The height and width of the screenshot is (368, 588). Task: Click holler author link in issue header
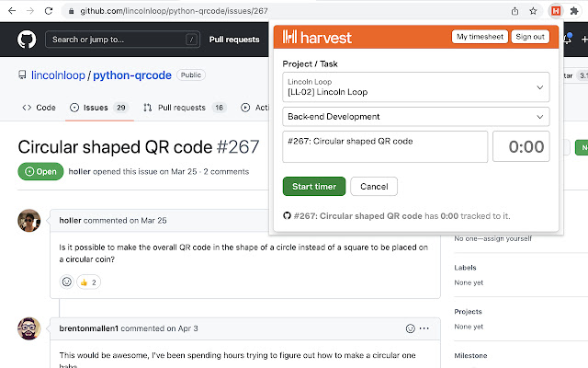[80, 172]
